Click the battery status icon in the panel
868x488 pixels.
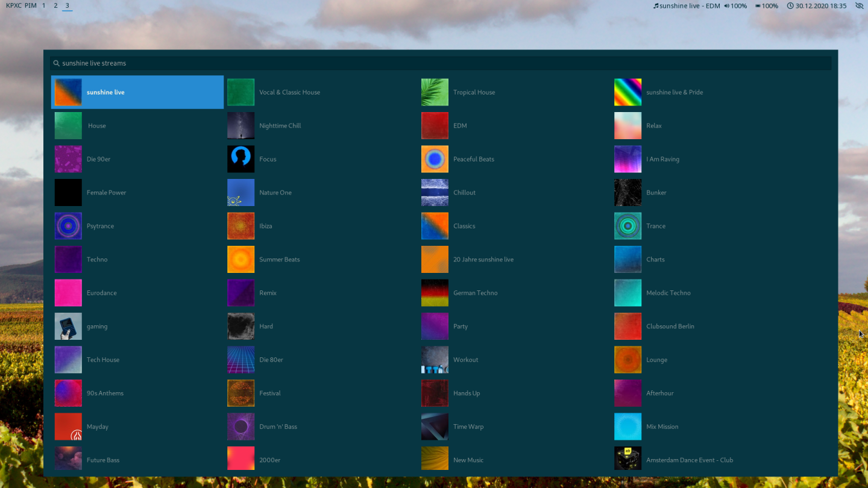pyautogui.click(x=758, y=5)
